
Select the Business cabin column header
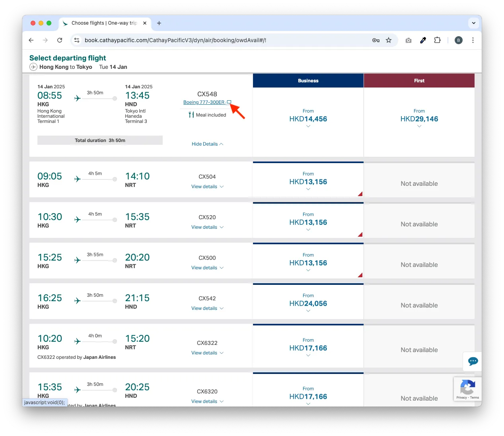308,81
